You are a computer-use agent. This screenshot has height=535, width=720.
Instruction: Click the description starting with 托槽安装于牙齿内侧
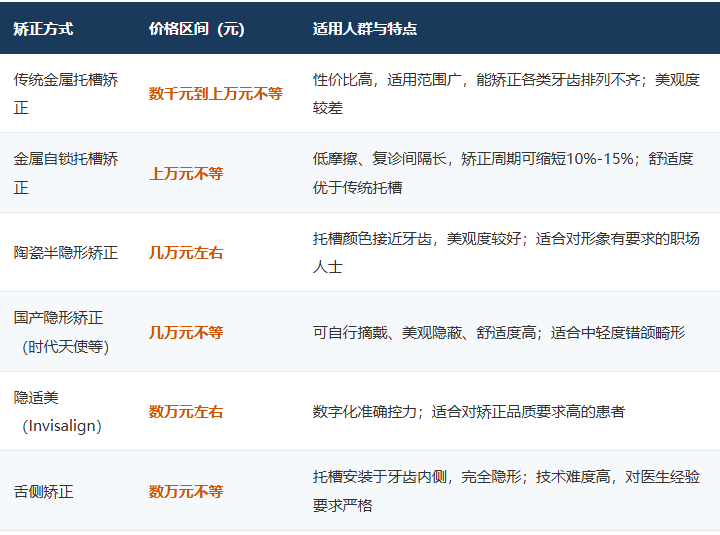tap(506, 491)
